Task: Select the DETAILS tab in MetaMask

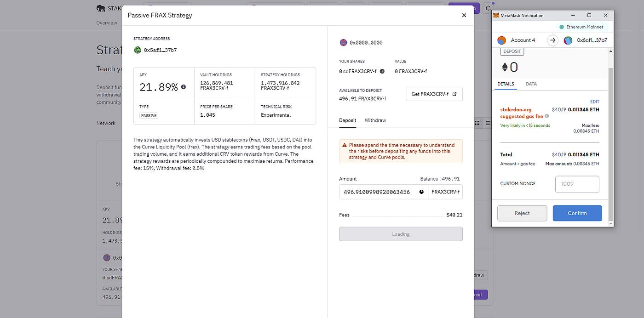Action: pyautogui.click(x=505, y=84)
